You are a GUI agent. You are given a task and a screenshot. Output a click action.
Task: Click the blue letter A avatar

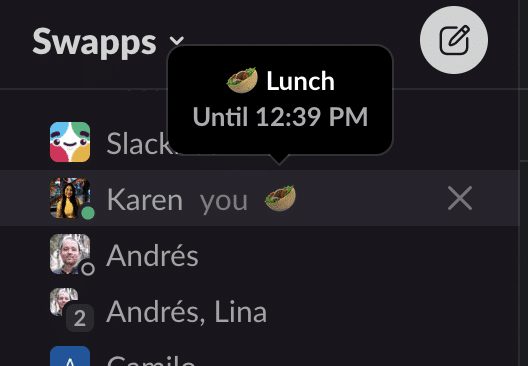[x=70, y=356]
